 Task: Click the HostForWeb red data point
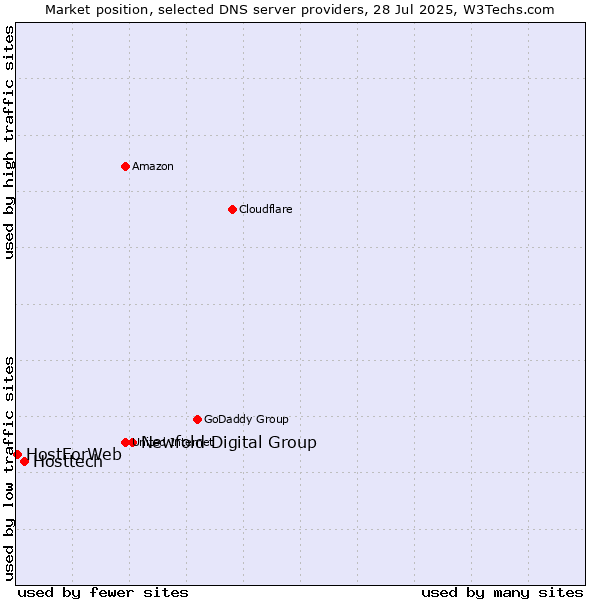coord(17,454)
